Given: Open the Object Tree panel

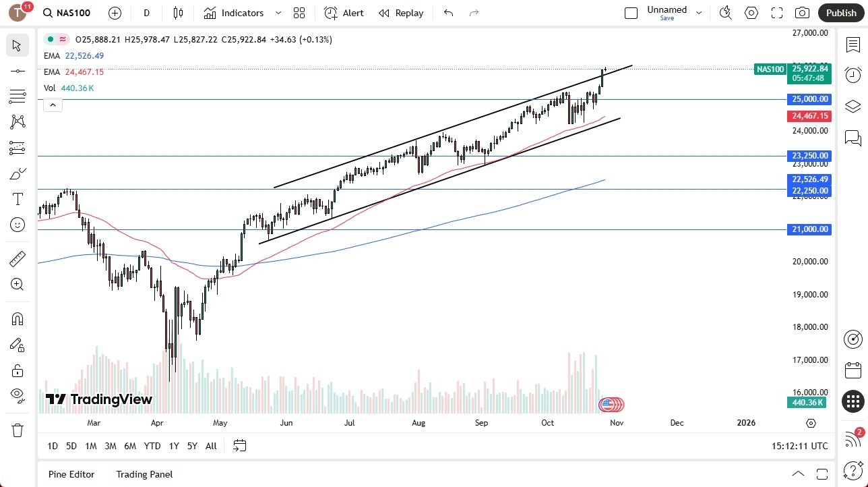Looking at the screenshot, I should [852, 106].
